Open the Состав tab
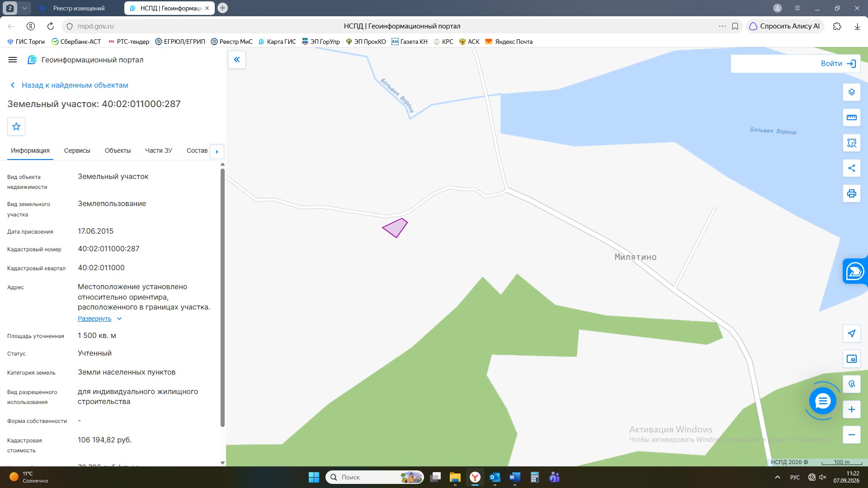Screen dimensions: 868x488 [197, 150]
